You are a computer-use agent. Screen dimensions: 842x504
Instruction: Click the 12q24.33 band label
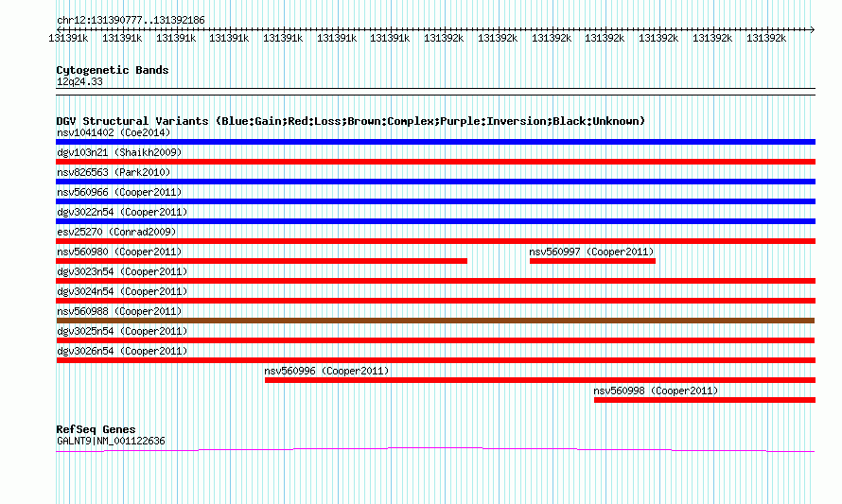[79, 81]
